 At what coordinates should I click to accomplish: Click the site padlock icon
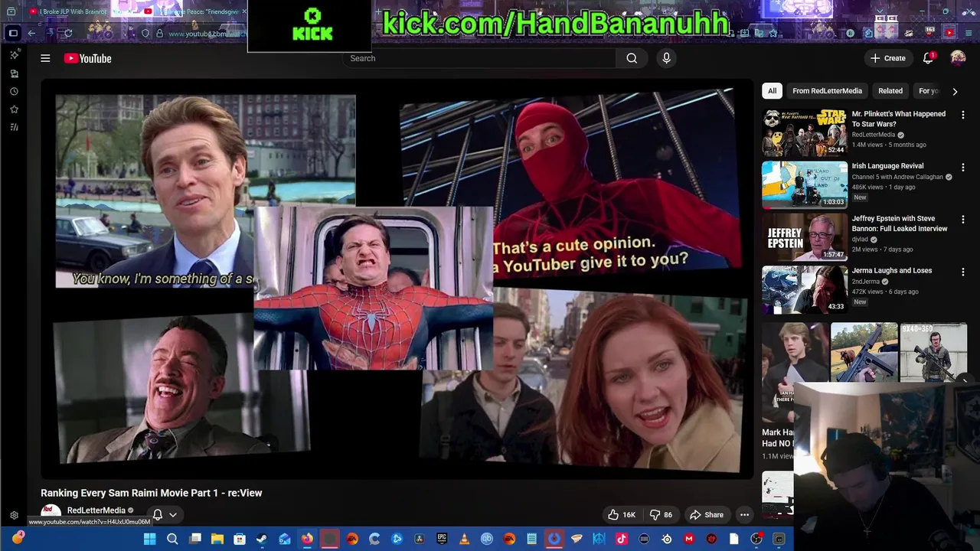point(159,34)
